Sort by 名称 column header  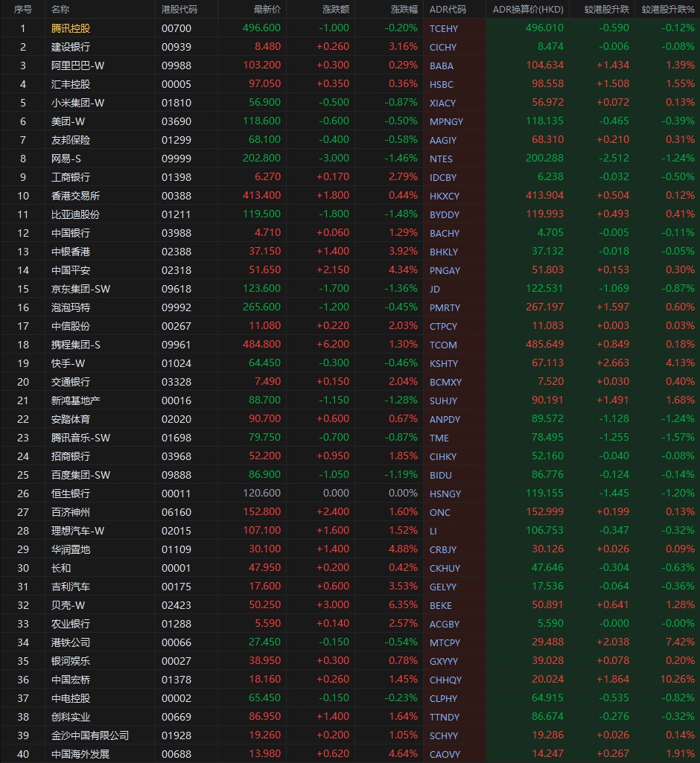[x=60, y=9]
